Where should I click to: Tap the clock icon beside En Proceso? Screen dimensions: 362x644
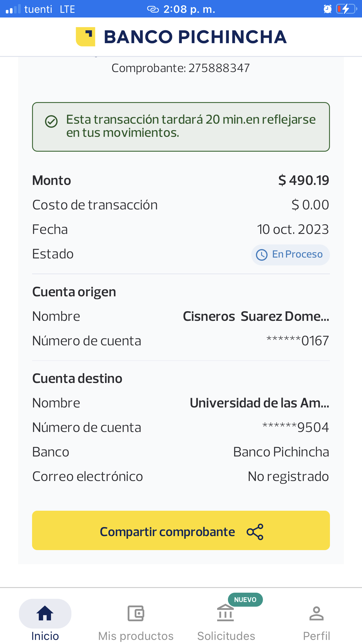click(x=262, y=255)
